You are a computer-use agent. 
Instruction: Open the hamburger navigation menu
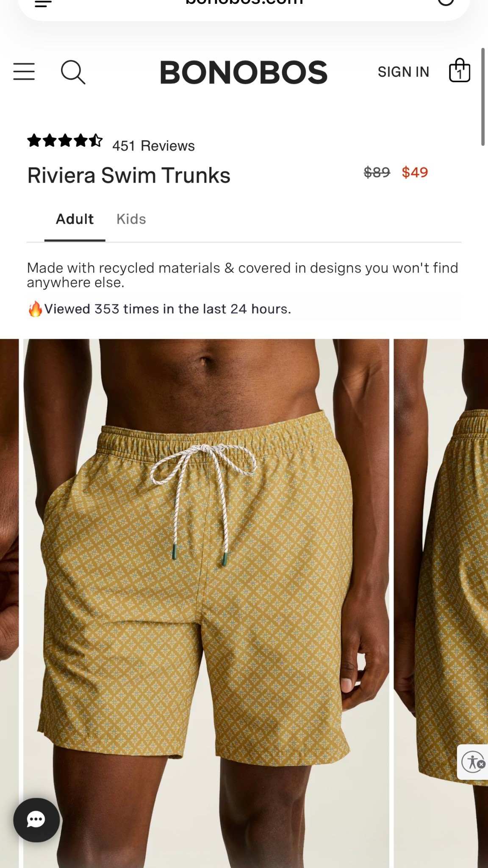point(24,72)
